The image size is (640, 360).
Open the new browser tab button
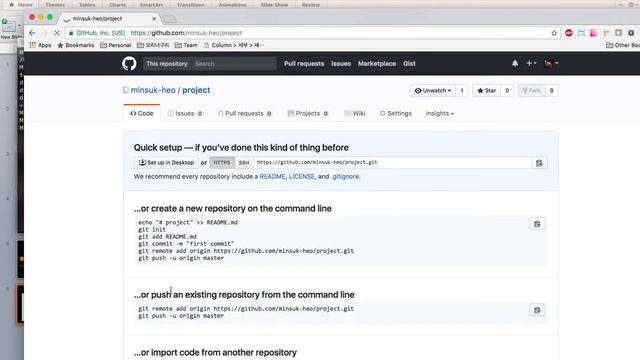(x=169, y=19)
